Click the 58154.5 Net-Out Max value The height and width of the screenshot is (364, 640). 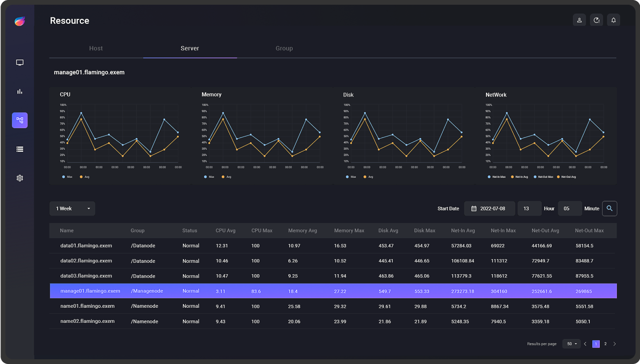[584, 246]
